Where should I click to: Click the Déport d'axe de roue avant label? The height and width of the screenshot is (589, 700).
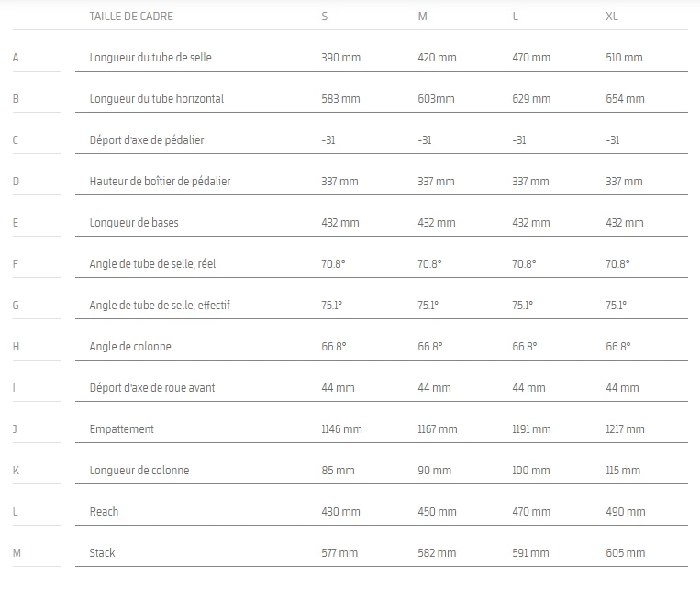[x=152, y=388]
